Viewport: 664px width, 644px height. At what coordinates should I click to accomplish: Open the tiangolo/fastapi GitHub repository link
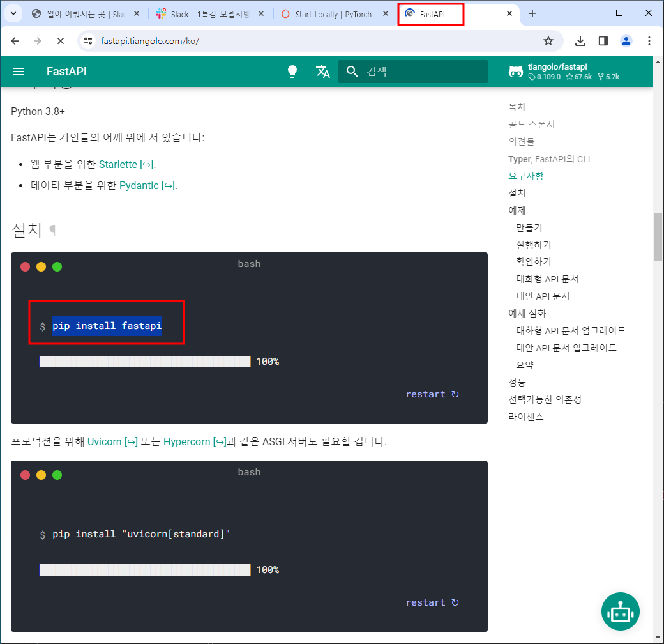tap(564, 72)
